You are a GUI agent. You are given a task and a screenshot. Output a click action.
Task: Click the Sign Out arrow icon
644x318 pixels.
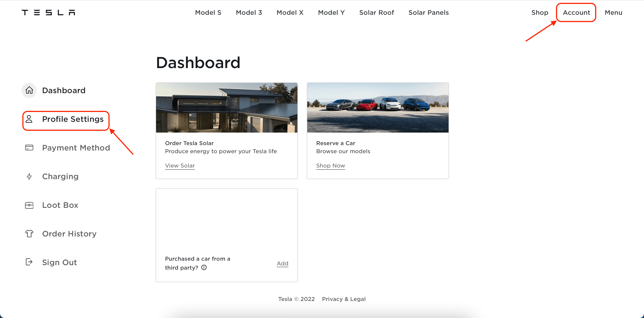[x=29, y=262]
